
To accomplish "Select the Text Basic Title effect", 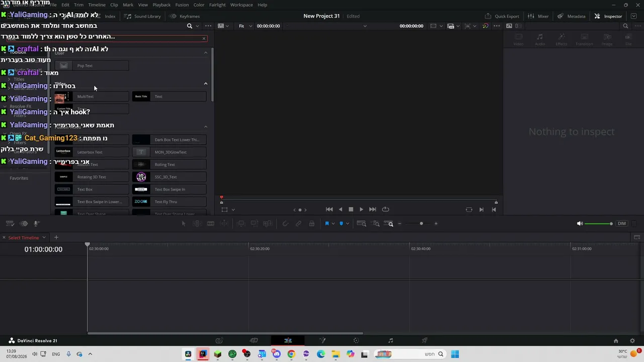I will [169, 97].
